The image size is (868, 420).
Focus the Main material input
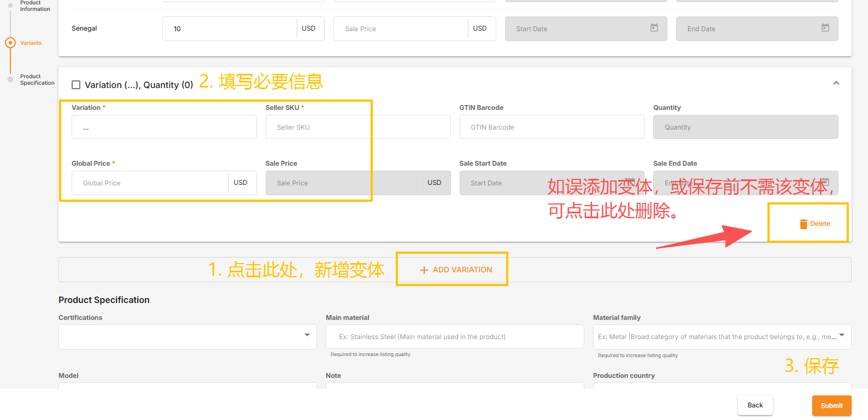point(455,336)
